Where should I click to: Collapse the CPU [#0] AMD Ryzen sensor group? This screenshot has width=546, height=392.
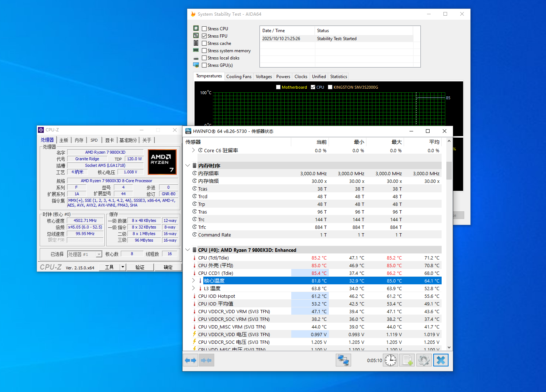[x=188, y=250]
